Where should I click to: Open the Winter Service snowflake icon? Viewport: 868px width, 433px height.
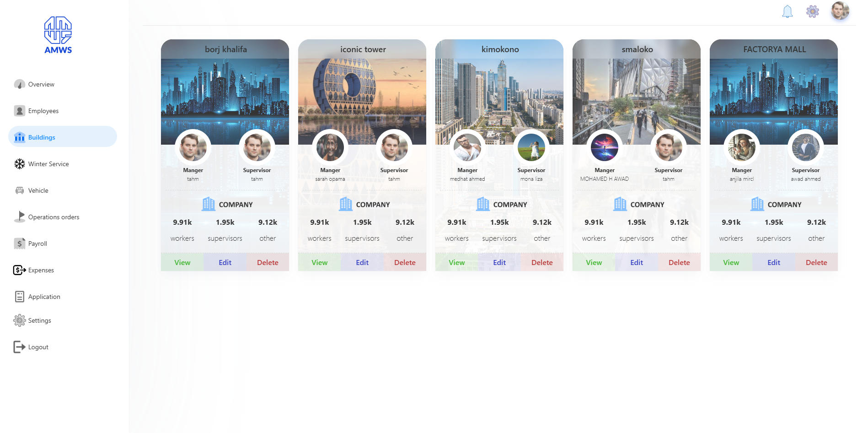pos(20,164)
